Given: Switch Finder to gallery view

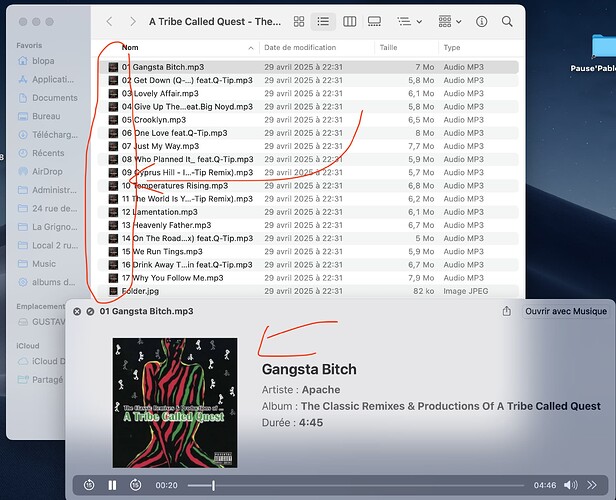Looking at the screenshot, I should coord(374,22).
